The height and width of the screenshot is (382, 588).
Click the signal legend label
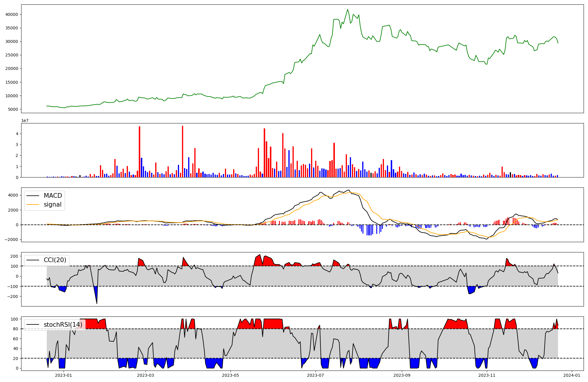pyautogui.click(x=53, y=205)
